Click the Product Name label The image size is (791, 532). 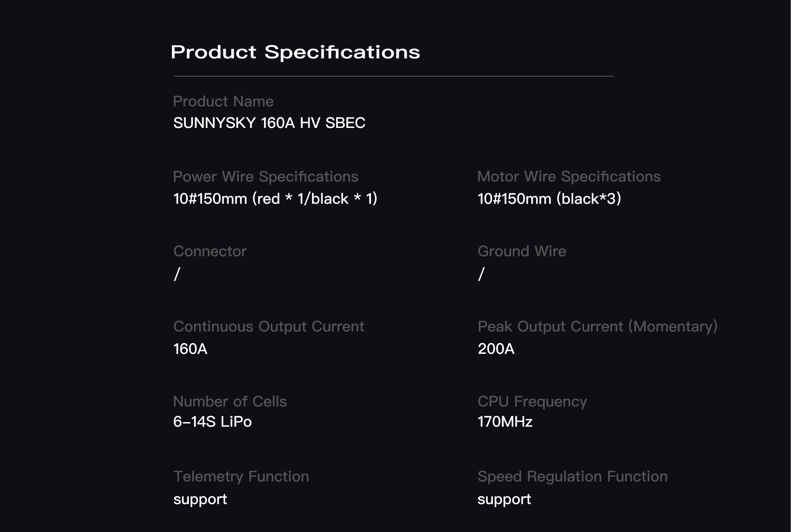(x=223, y=102)
